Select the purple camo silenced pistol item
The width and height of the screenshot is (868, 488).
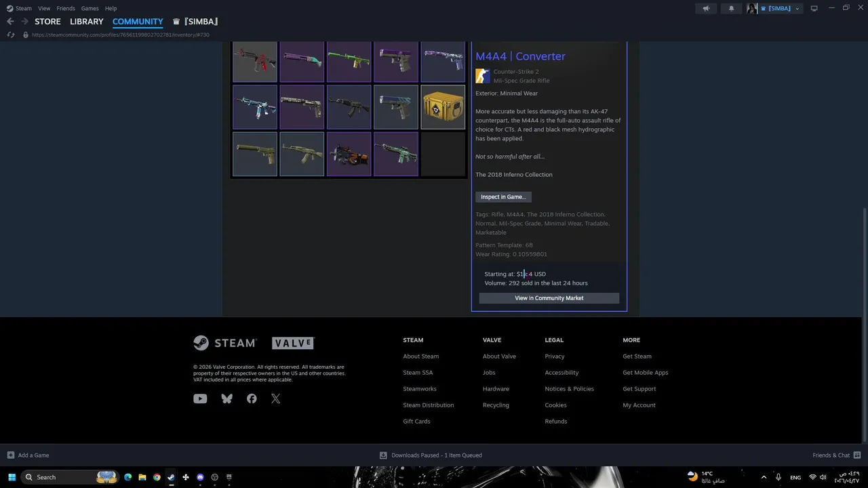point(443,62)
